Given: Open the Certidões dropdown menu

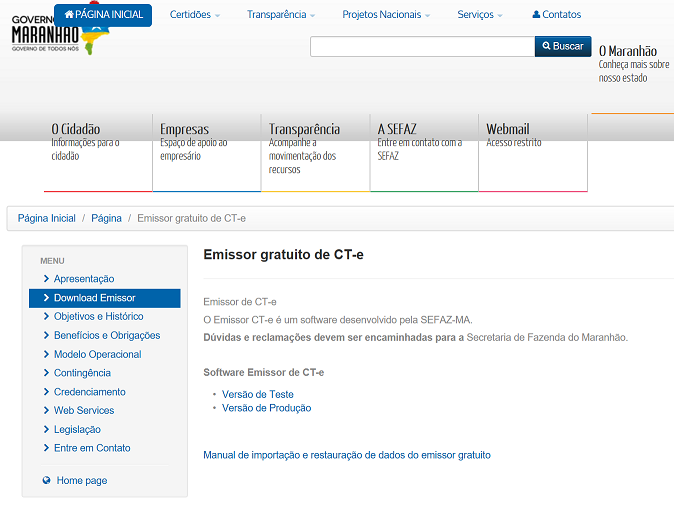Looking at the screenshot, I should (x=195, y=15).
